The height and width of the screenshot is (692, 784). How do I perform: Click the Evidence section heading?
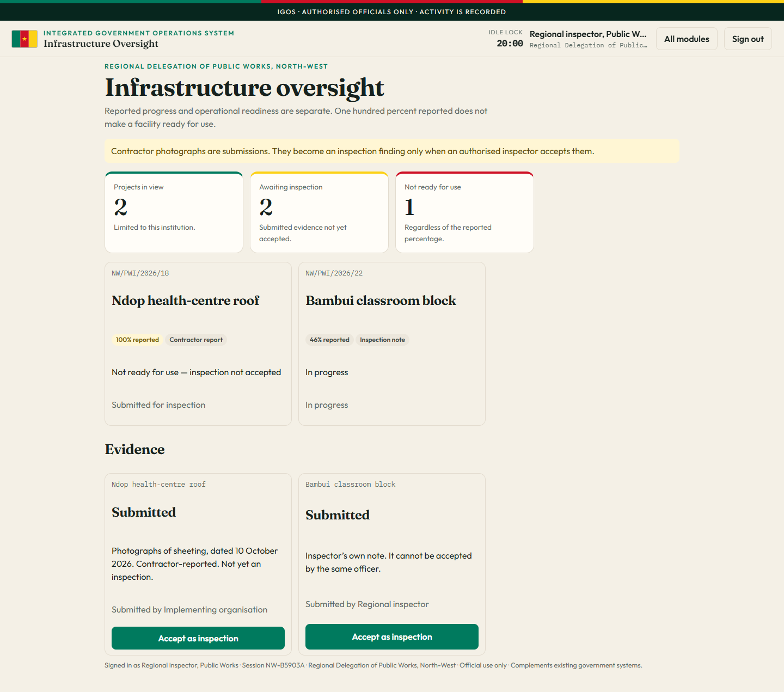pos(134,449)
